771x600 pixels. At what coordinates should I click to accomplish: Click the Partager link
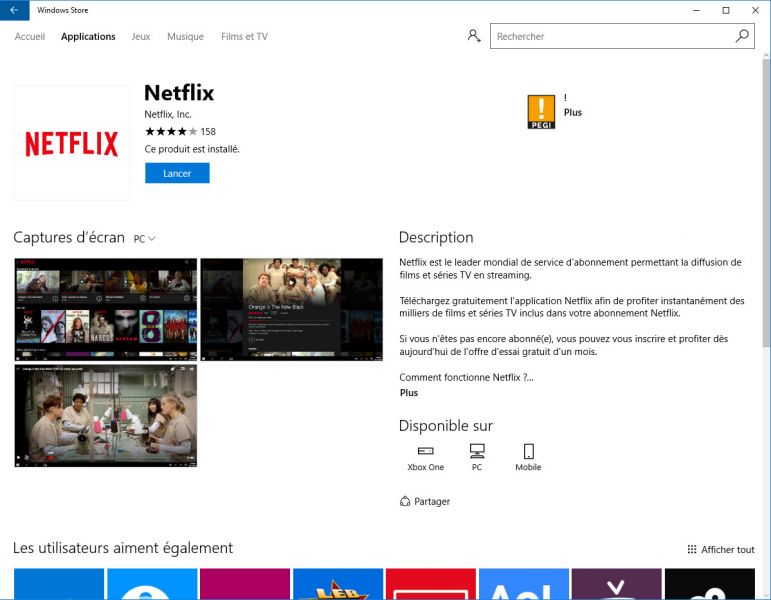pos(432,501)
